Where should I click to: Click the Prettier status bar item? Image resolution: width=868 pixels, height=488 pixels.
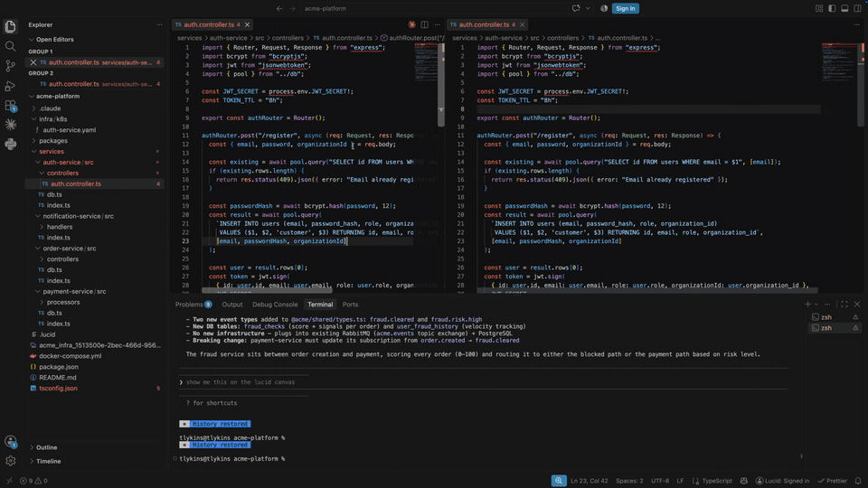click(x=833, y=481)
